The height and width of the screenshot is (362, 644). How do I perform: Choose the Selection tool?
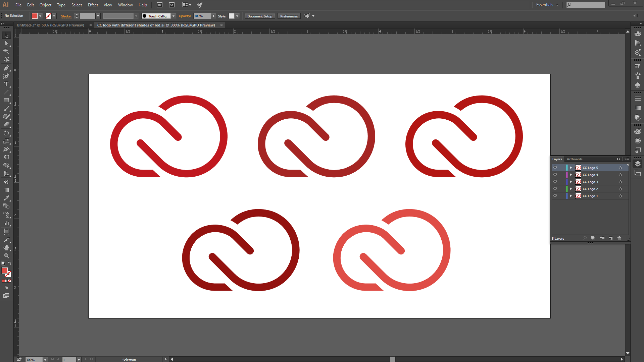point(6,35)
